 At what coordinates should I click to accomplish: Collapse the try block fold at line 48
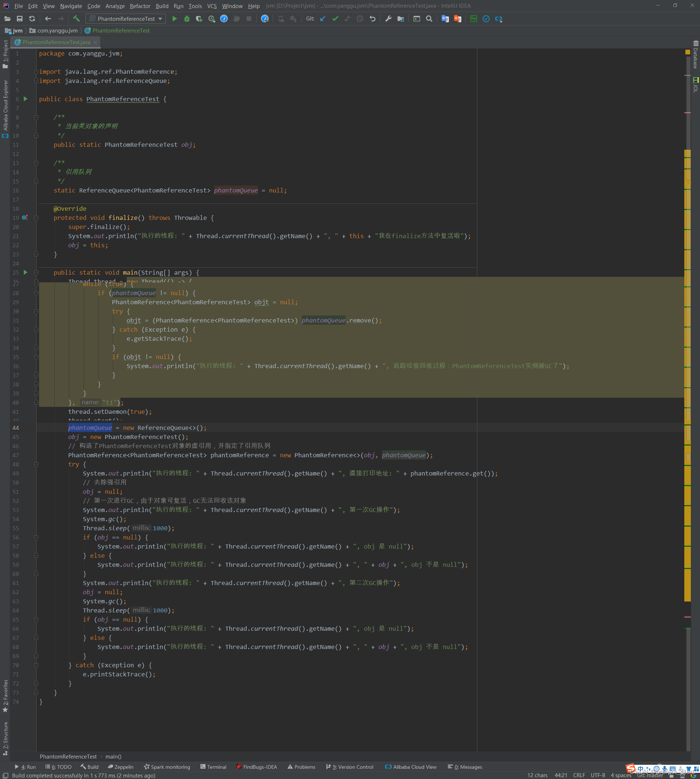[x=36, y=465]
